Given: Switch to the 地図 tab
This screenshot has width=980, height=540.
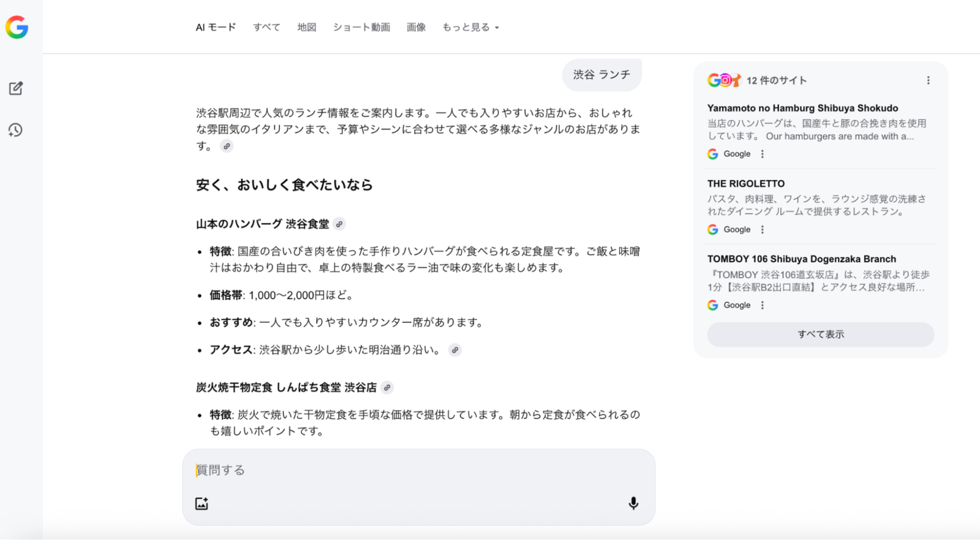Looking at the screenshot, I should (307, 27).
